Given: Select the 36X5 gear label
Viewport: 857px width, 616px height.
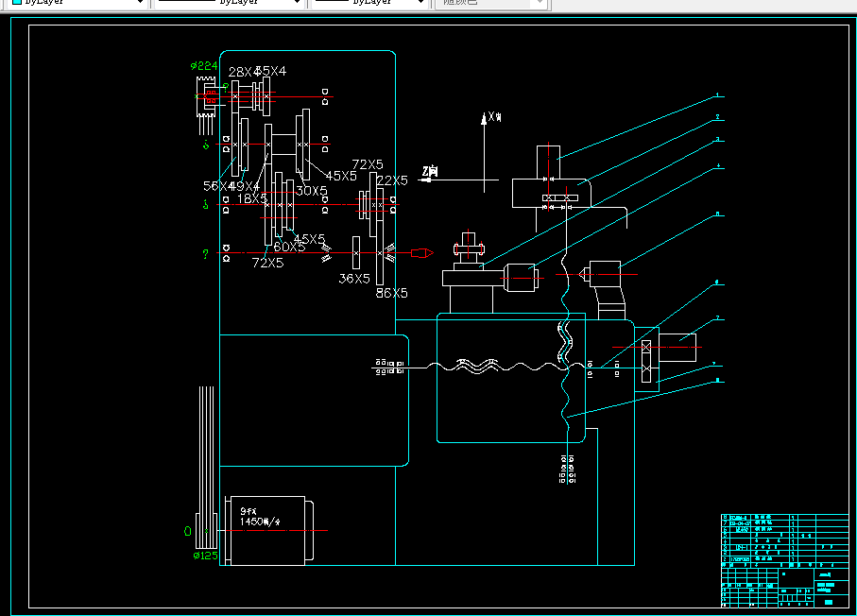Looking at the screenshot, I should (354, 279).
